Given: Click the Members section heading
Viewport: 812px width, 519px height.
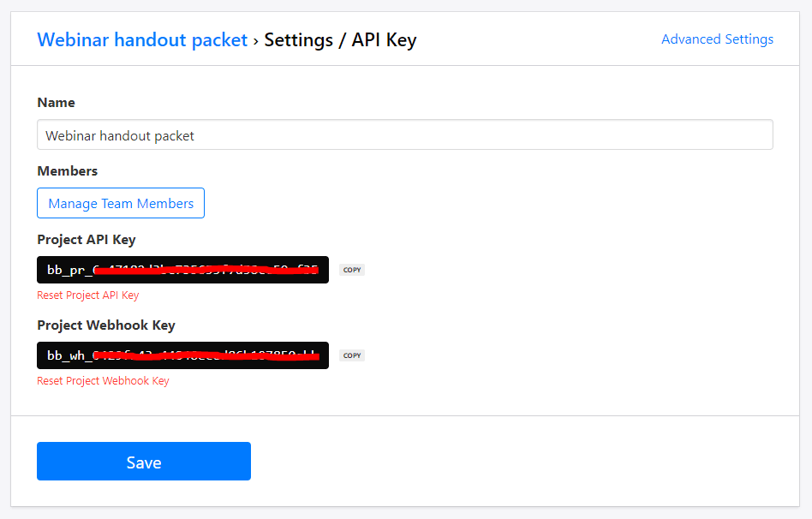Looking at the screenshot, I should tap(67, 170).
